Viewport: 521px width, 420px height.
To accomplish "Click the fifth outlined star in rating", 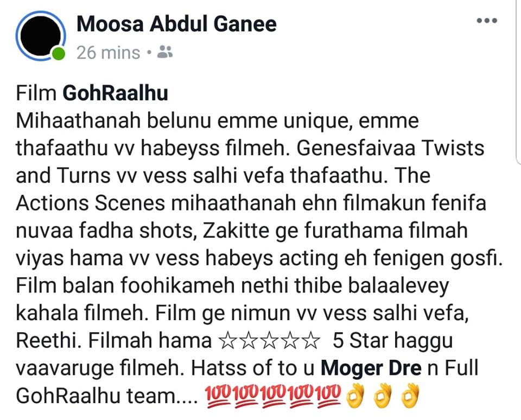I will 311,341.
